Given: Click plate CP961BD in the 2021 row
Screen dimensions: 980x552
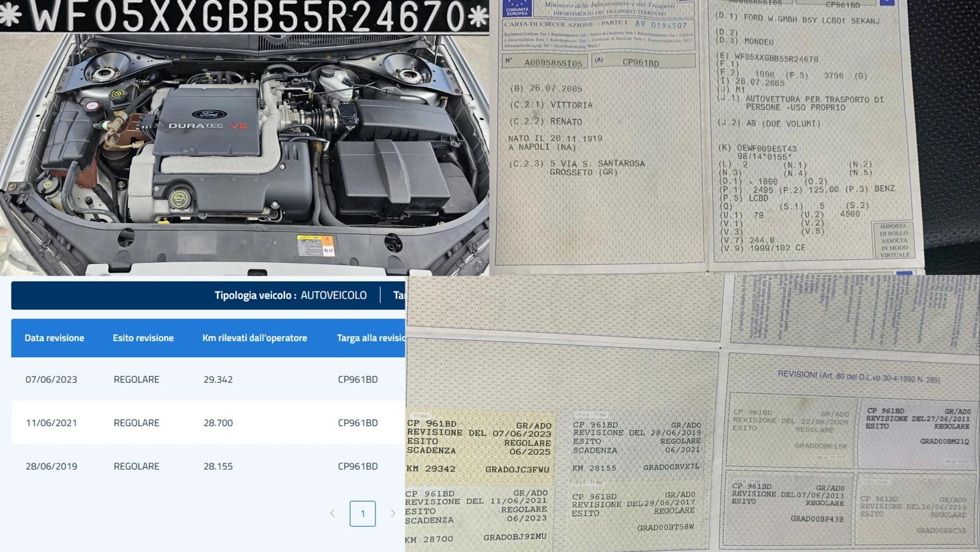Looking at the screenshot, I should click(x=358, y=423).
